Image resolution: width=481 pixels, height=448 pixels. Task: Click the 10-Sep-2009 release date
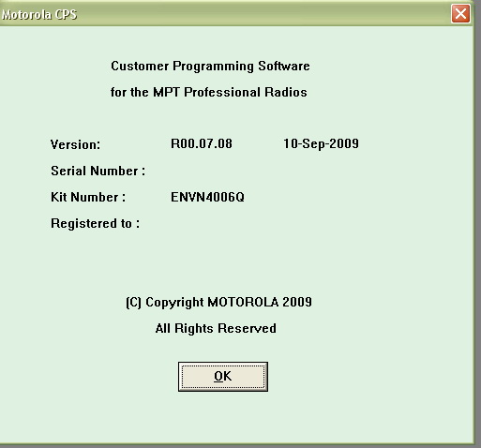(x=321, y=143)
